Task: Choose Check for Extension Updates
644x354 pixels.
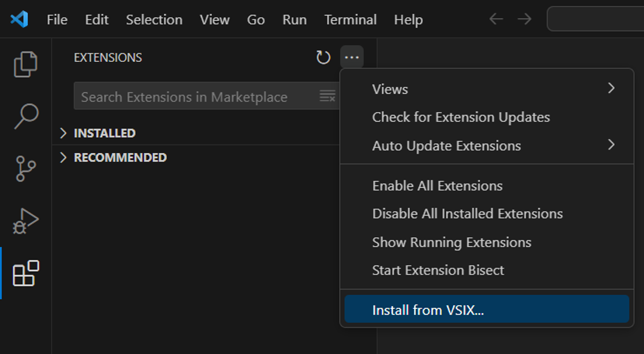Action: (x=461, y=117)
